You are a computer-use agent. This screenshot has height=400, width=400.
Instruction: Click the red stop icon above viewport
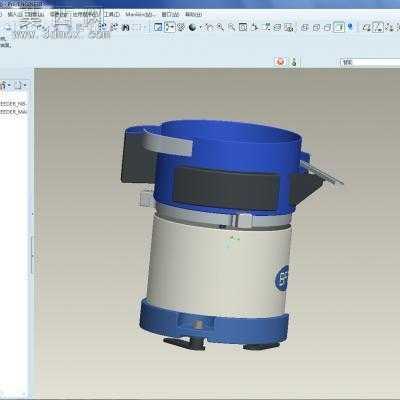point(281,62)
